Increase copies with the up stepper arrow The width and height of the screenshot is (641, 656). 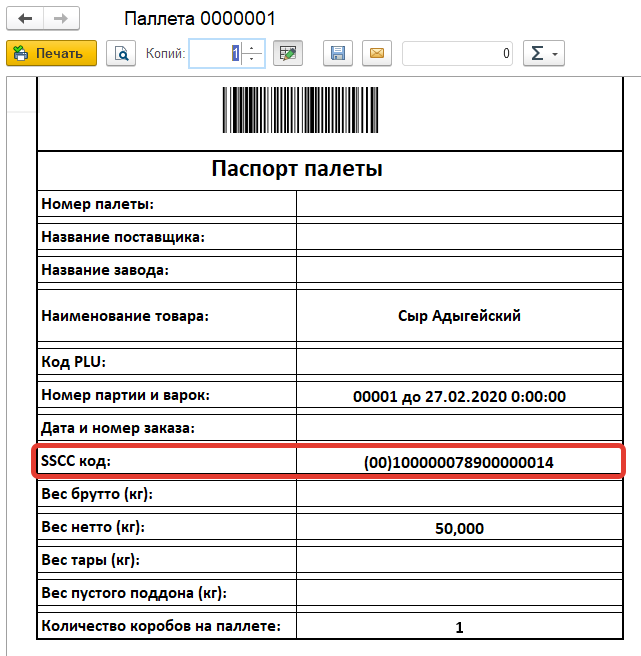point(253,47)
